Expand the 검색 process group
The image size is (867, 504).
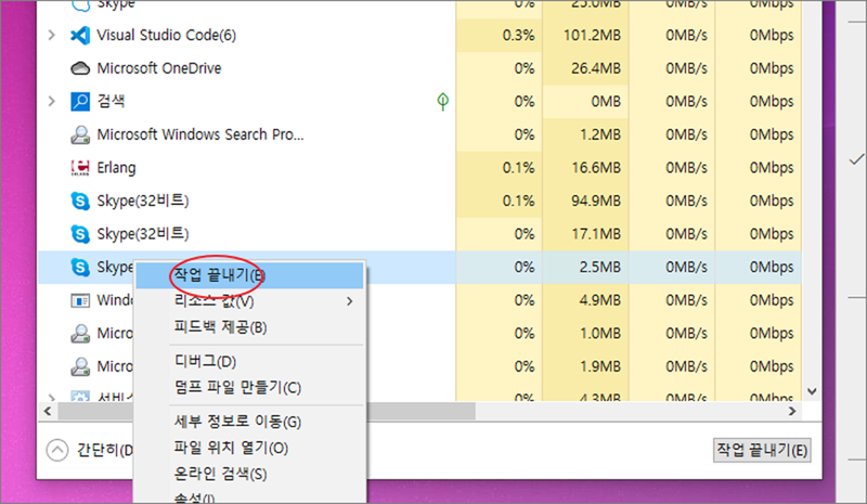tap(51, 101)
